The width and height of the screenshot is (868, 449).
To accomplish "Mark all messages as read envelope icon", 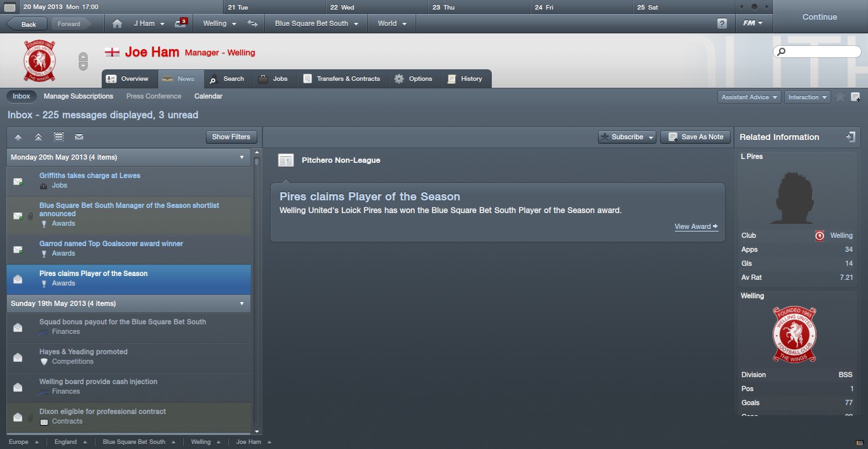I will pos(79,137).
